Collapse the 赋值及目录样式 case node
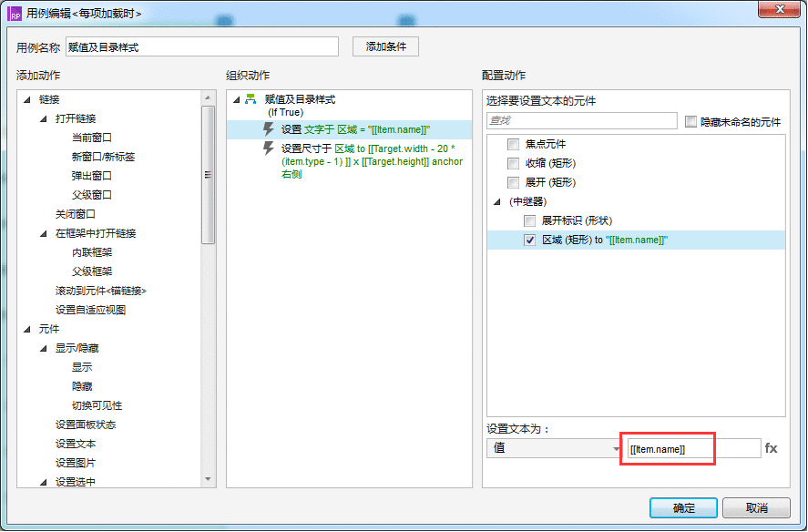Viewport: 808px width, 532px height. pos(237,99)
